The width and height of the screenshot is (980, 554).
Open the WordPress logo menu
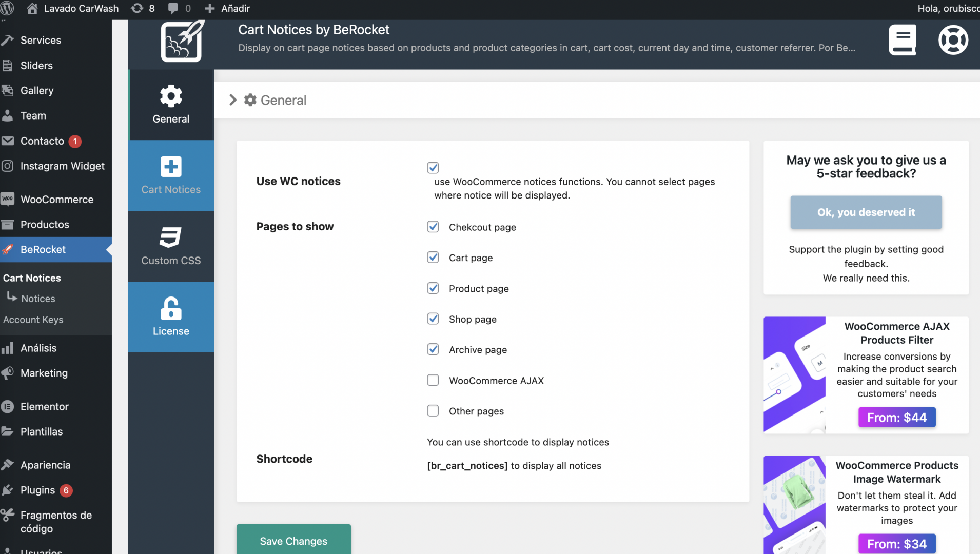click(x=7, y=8)
